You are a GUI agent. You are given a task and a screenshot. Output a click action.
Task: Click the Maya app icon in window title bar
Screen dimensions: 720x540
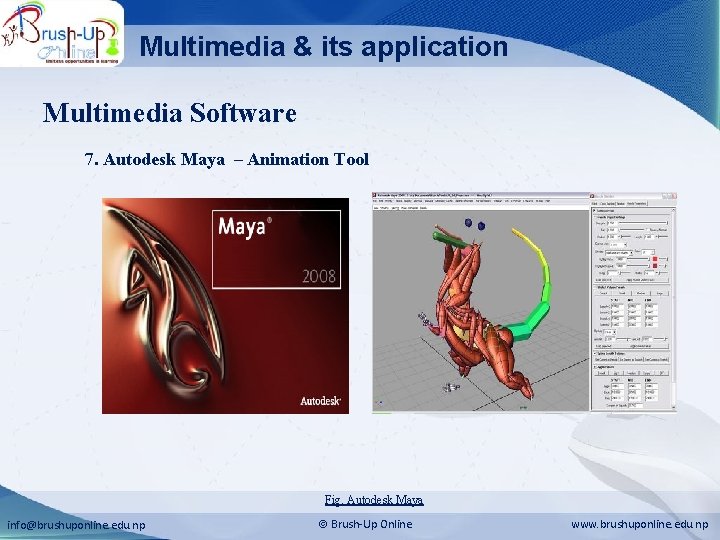point(375,196)
